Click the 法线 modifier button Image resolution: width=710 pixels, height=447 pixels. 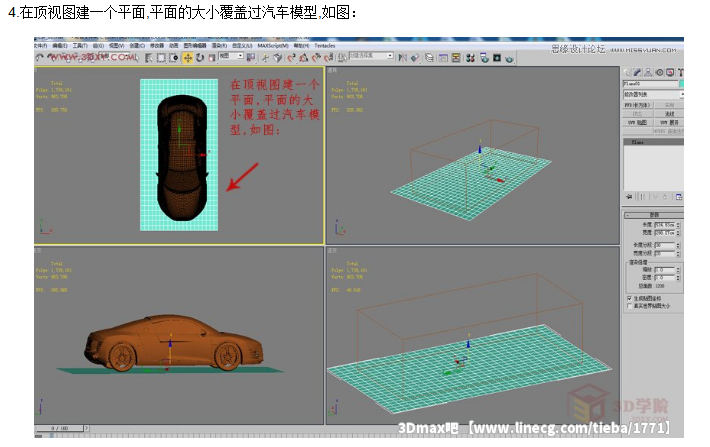669,114
